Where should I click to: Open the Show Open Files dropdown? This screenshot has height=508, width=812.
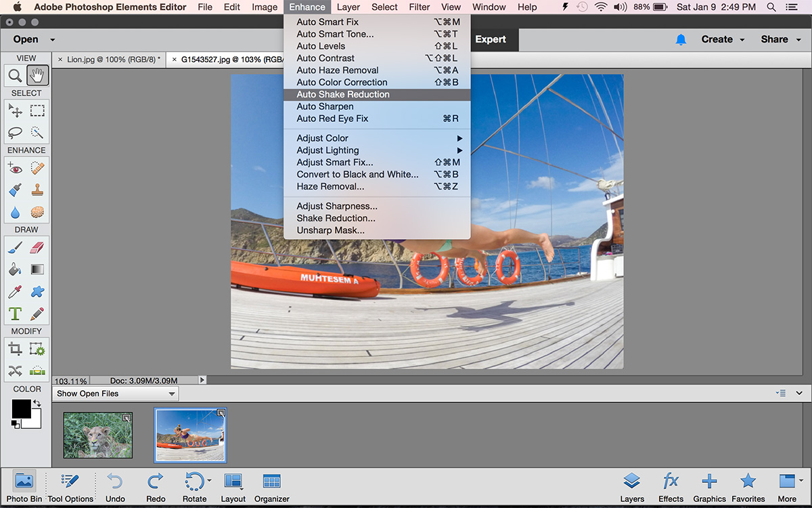coord(116,394)
